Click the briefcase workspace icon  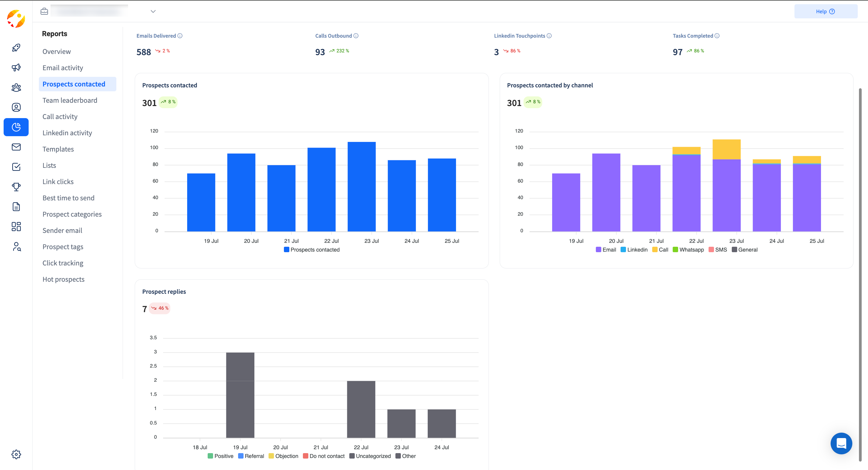point(44,11)
